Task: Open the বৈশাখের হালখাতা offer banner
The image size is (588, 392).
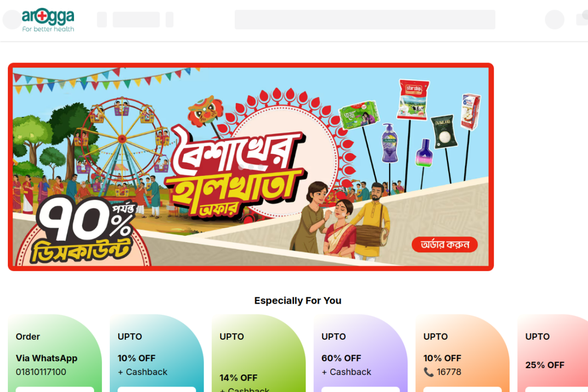Action: 251,167
